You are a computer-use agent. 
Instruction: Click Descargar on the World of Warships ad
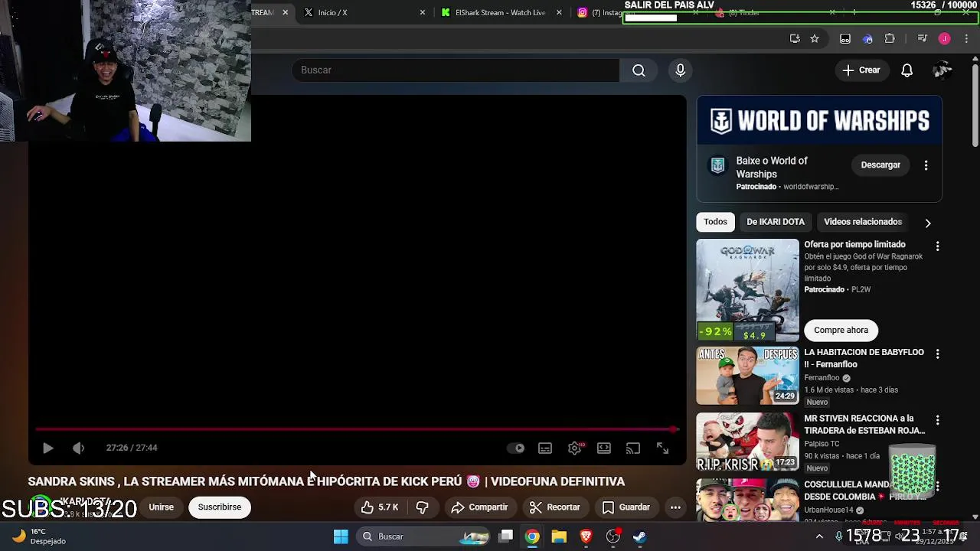click(880, 165)
